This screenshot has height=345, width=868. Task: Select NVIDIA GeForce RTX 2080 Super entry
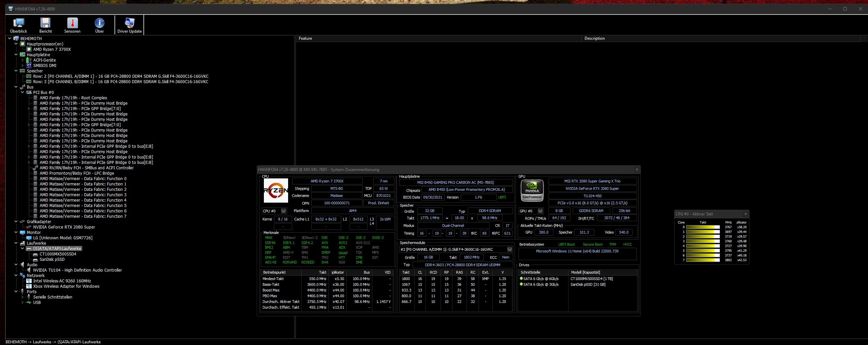click(x=64, y=227)
